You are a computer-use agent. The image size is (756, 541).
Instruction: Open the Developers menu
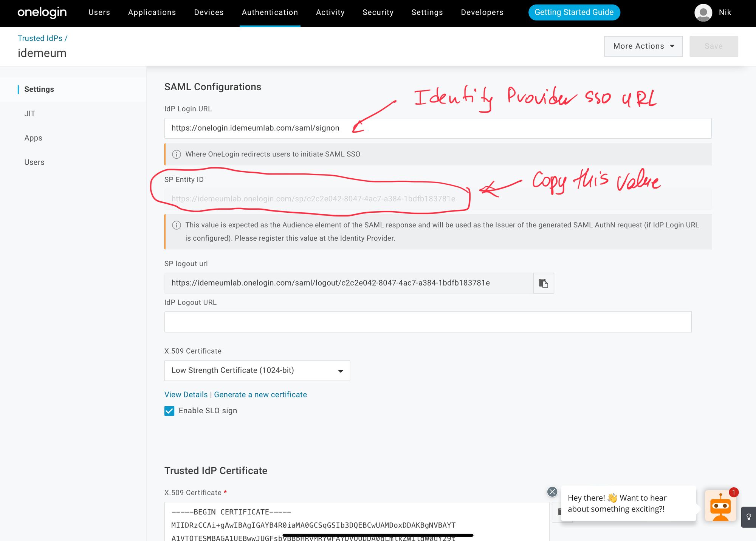482,12
